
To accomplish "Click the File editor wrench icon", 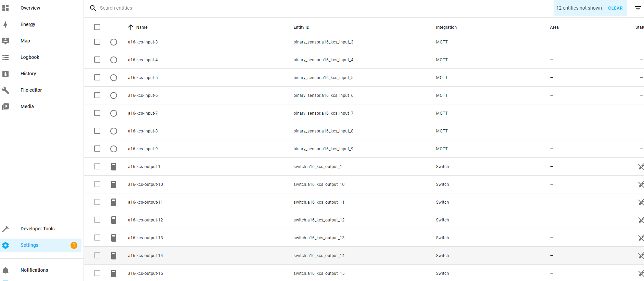I will click(5, 90).
